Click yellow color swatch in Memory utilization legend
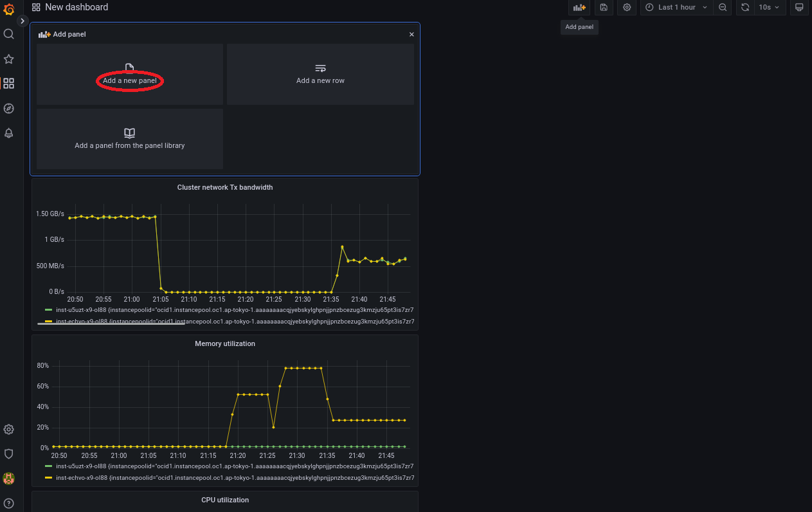This screenshot has width=812, height=512. tap(48, 478)
